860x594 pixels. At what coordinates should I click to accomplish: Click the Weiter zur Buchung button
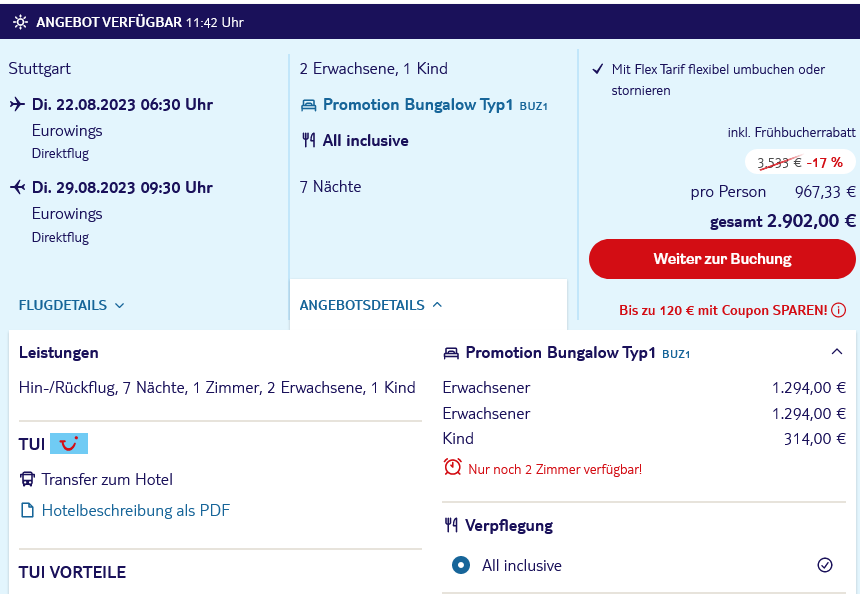(722, 259)
